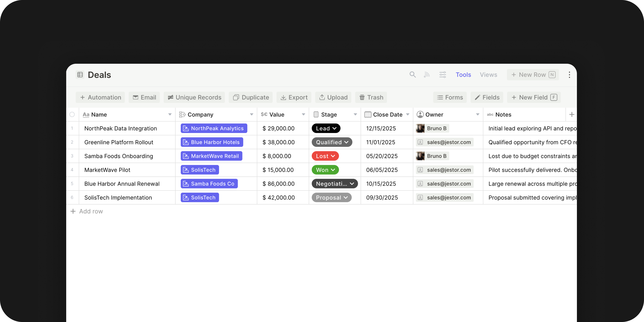Open the search icon in the top toolbar
644x322 pixels.
pyautogui.click(x=413, y=75)
